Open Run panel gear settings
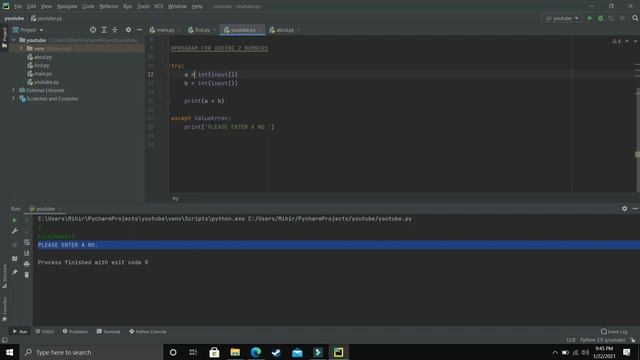The image size is (640, 360). [x=624, y=209]
